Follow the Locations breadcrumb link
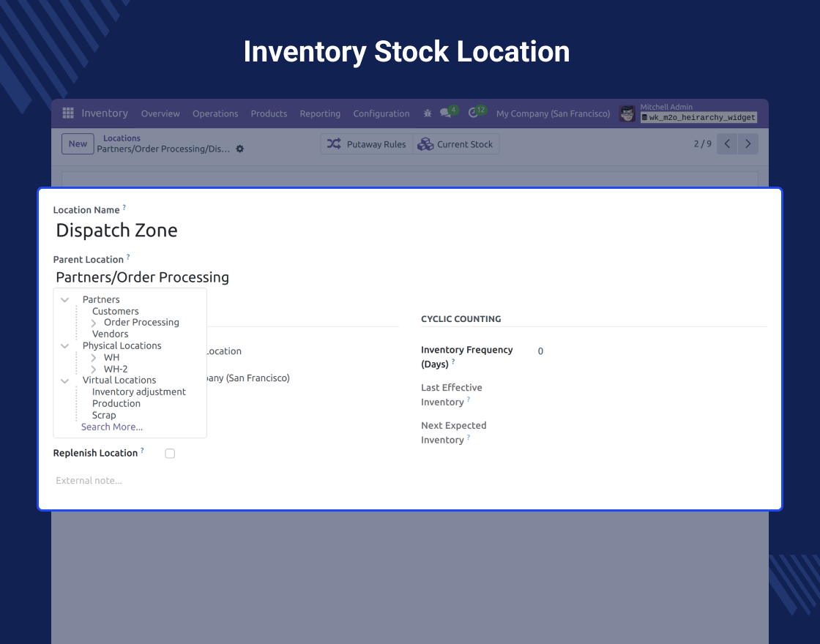820x644 pixels. coord(122,138)
